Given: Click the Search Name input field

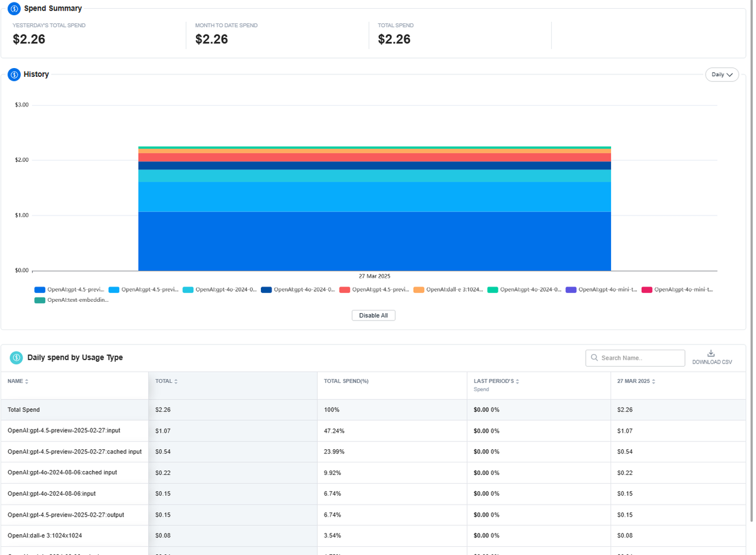Looking at the screenshot, I should [x=635, y=358].
